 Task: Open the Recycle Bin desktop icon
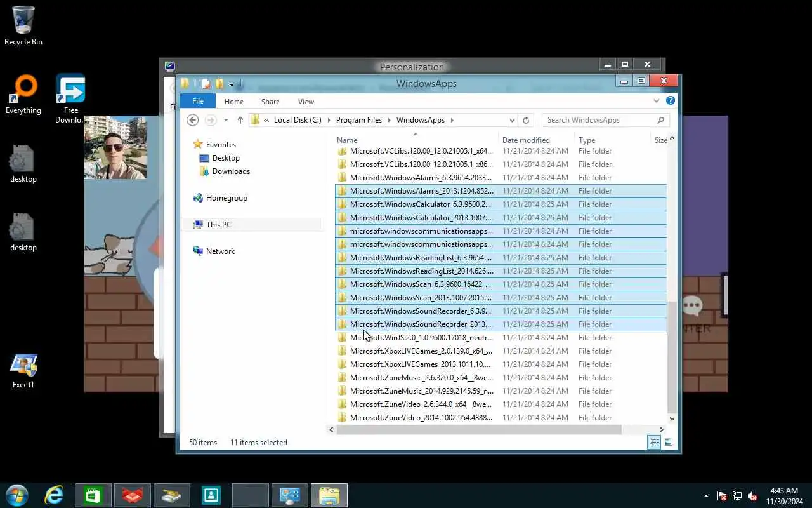coord(23,25)
